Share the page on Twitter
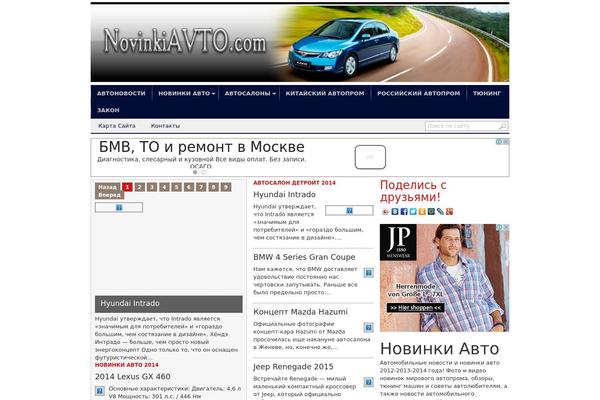Image resolution: width=600 pixels, height=400 pixels. pos(413,211)
